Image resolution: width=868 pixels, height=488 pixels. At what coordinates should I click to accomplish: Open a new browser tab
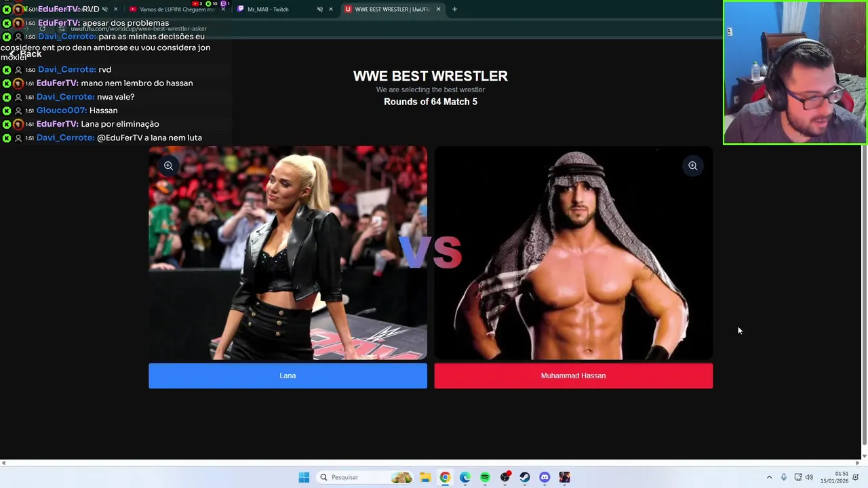(454, 9)
